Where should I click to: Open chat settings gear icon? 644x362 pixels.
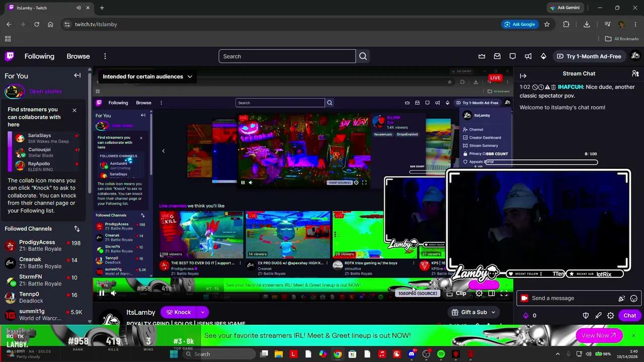610,316
